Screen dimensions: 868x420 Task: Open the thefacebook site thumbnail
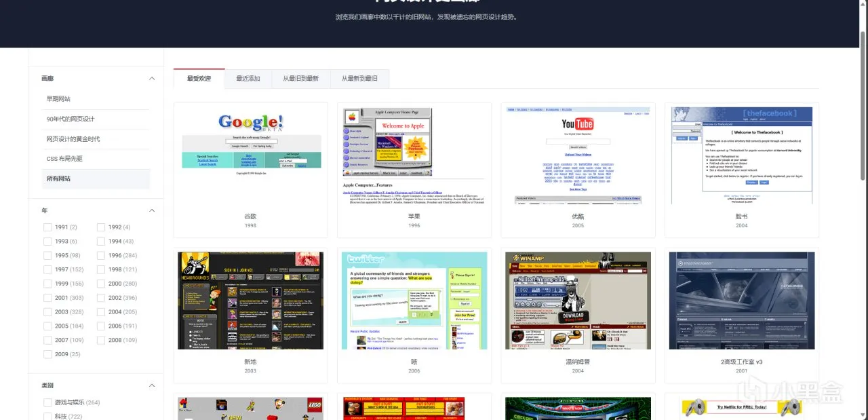[x=742, y=155]
